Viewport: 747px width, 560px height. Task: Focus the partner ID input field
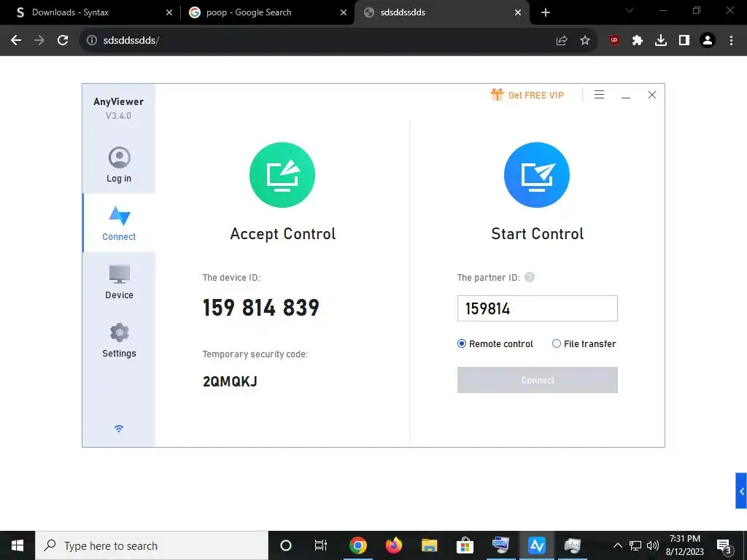tap(538, 308)
